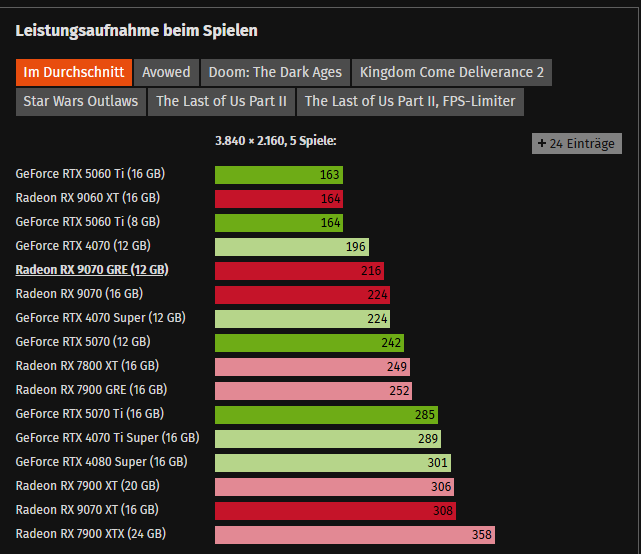Click GeForce RTX 5060 Ti (8 GB) label
The height and width of the screenshot is (554, 641).
(88, 222)
